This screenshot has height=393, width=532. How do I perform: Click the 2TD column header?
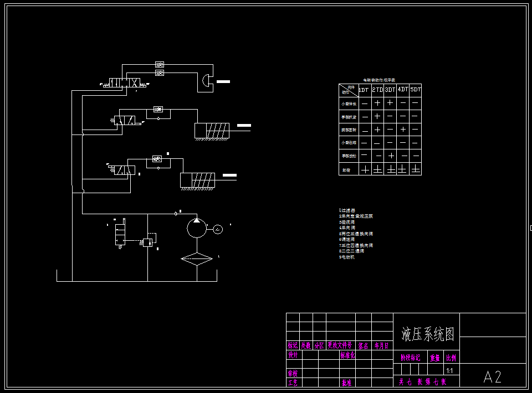click(377, 90)
